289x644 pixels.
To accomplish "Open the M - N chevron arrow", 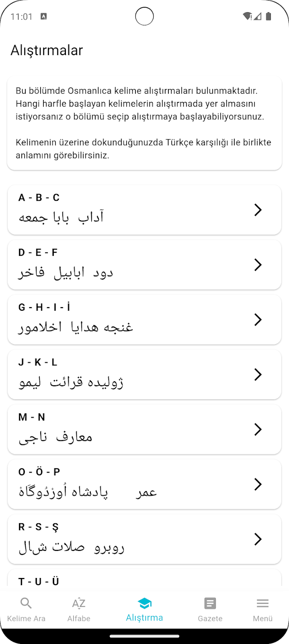I will point(258,430).
